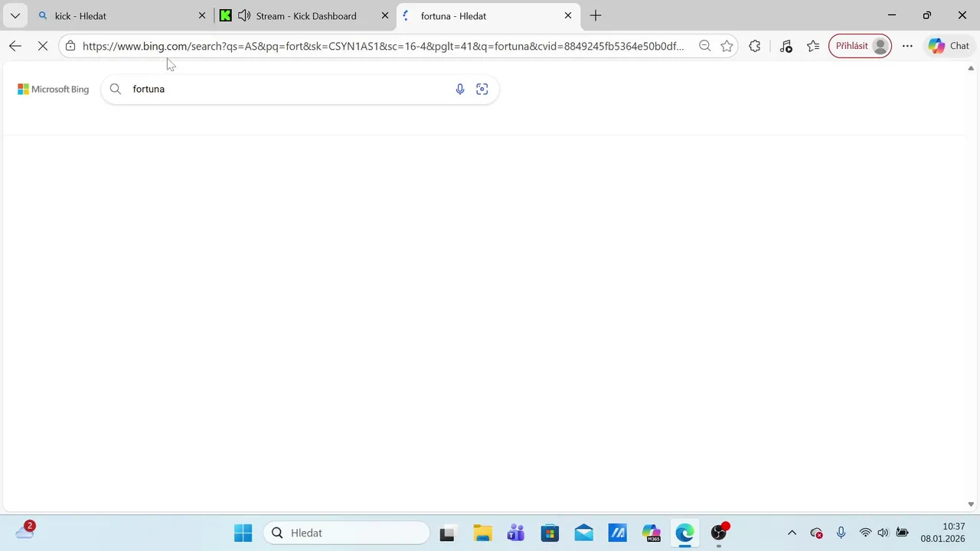The width and height of the screenshot is (980, 551).
Task: Launch File Explorer from the taskbar
Action: (482, 533)
